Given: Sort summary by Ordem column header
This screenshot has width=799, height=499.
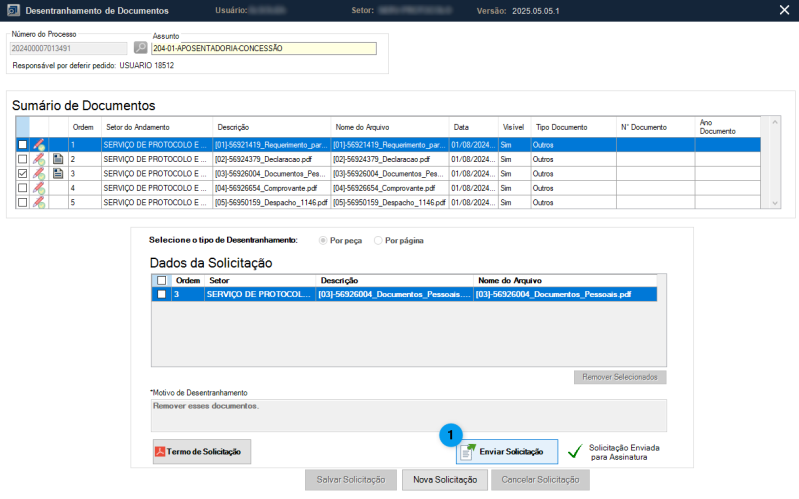Looking at the screenshot, I should point(85,127).
